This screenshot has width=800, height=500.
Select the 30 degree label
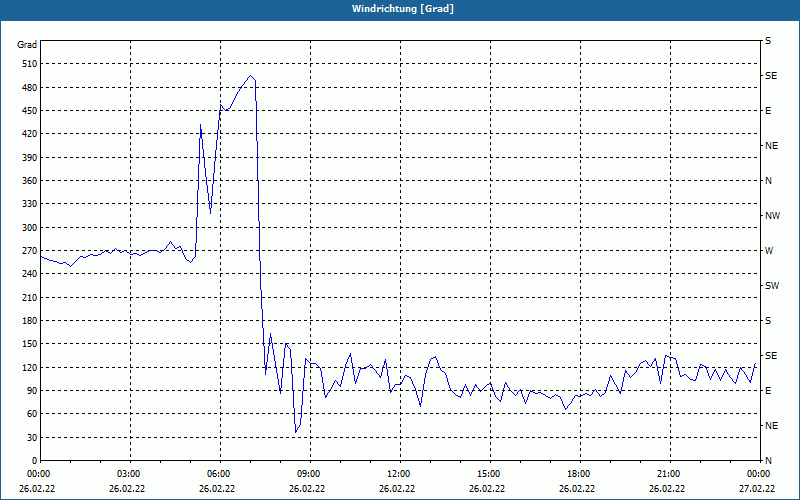(x=32, y=438)
